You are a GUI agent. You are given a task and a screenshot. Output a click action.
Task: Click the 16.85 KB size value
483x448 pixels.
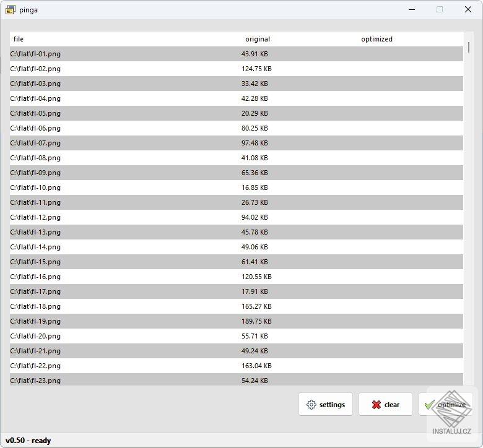tap(255, 187)
